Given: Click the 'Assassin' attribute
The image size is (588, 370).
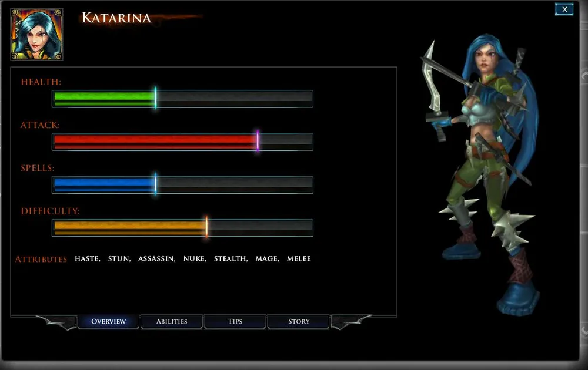Looking at the screenshot, I should pyautogui.click(x=157, y=259).
